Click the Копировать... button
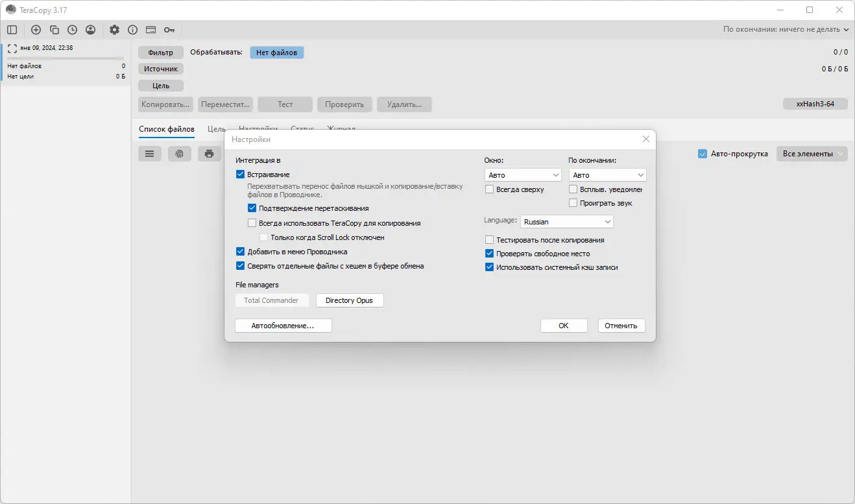The image size is (855, 504). [x=166, y=104]
